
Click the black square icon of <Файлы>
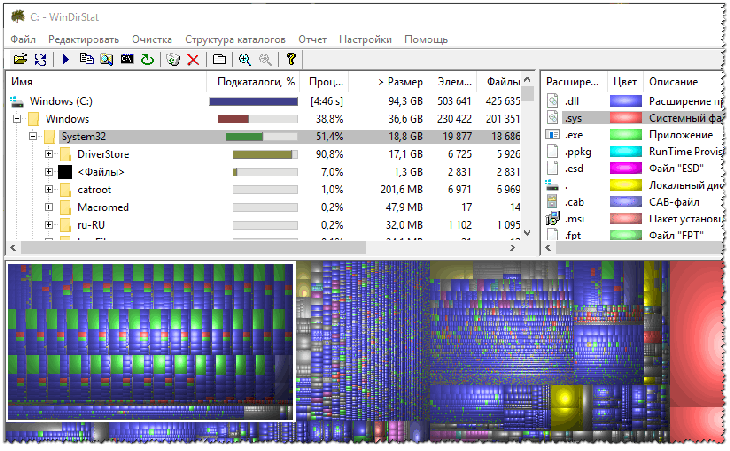(65, 172)
